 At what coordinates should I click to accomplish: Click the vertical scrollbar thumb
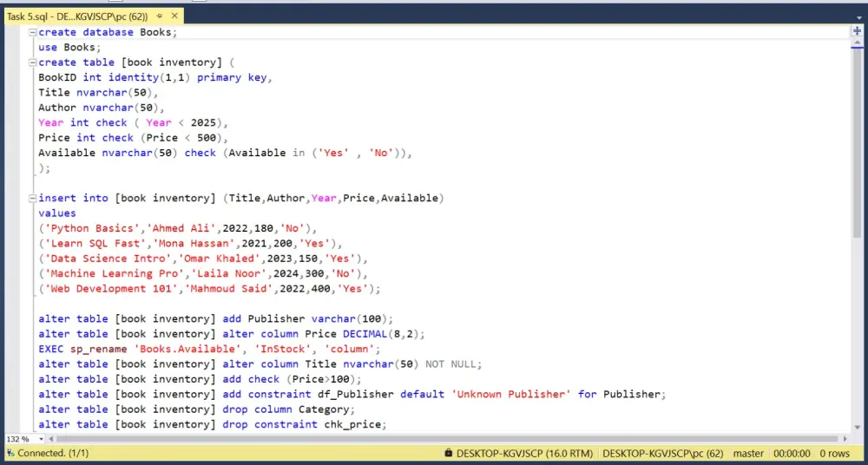[x=857, y=144]
